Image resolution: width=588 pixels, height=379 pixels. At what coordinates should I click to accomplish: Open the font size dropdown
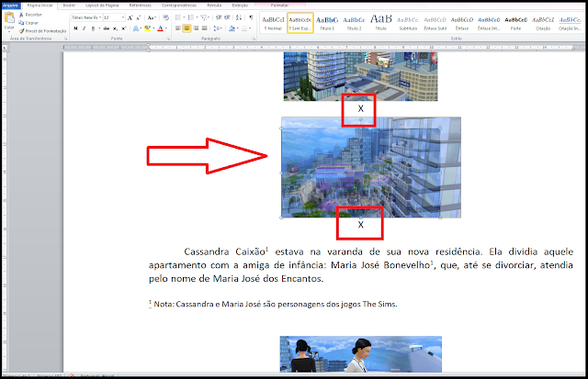pos(122,17)
